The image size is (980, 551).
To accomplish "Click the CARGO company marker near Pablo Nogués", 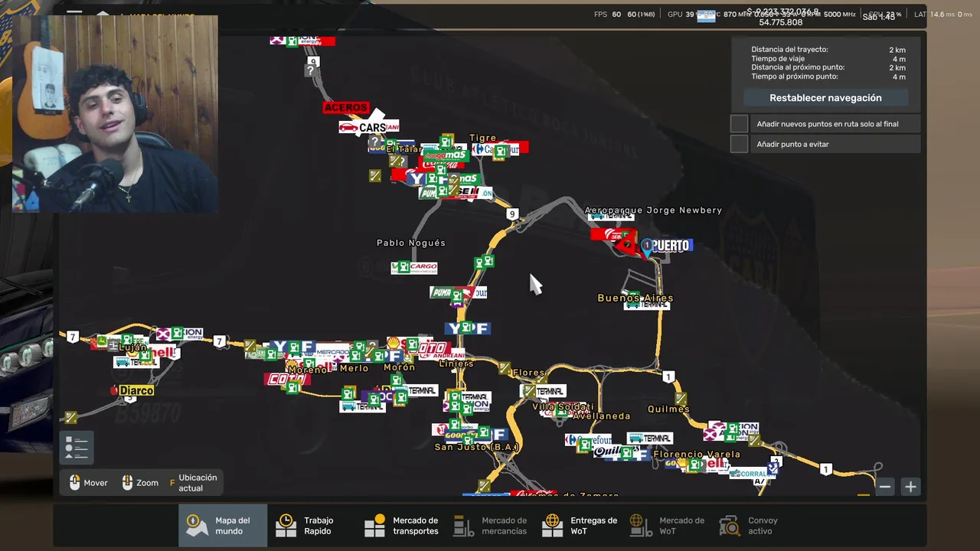I will [x=414, y=267].
